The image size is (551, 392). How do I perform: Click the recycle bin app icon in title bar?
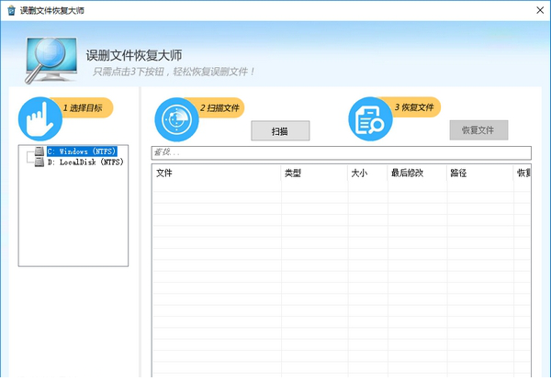pyautogui.click(x=11, y=10)
